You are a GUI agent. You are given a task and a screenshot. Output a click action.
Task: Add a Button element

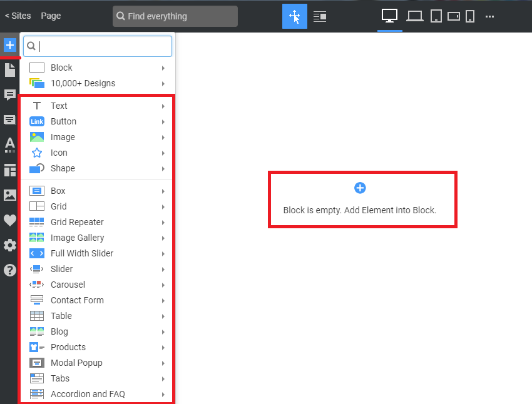pos(98,121)
